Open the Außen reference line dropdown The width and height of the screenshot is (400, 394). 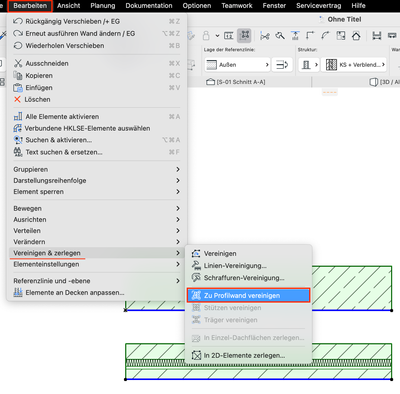[237, 65]
